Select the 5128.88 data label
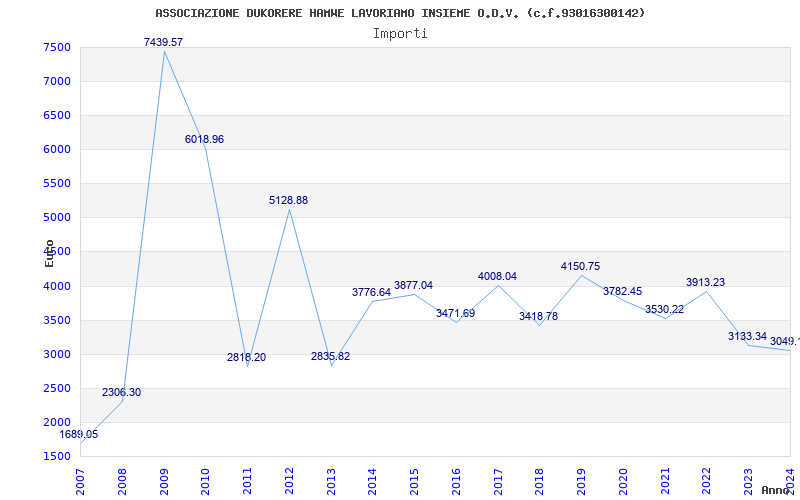 [x=288, y=201]
